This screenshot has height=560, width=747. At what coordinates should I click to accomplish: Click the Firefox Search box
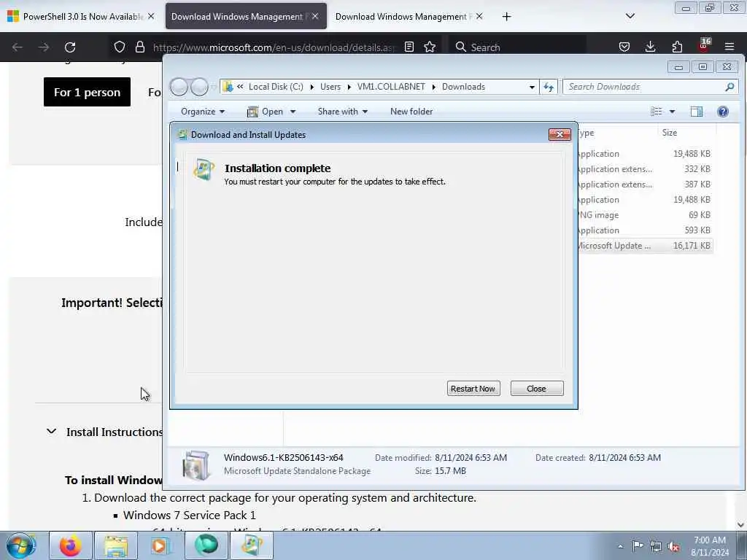tap(517, 47)
